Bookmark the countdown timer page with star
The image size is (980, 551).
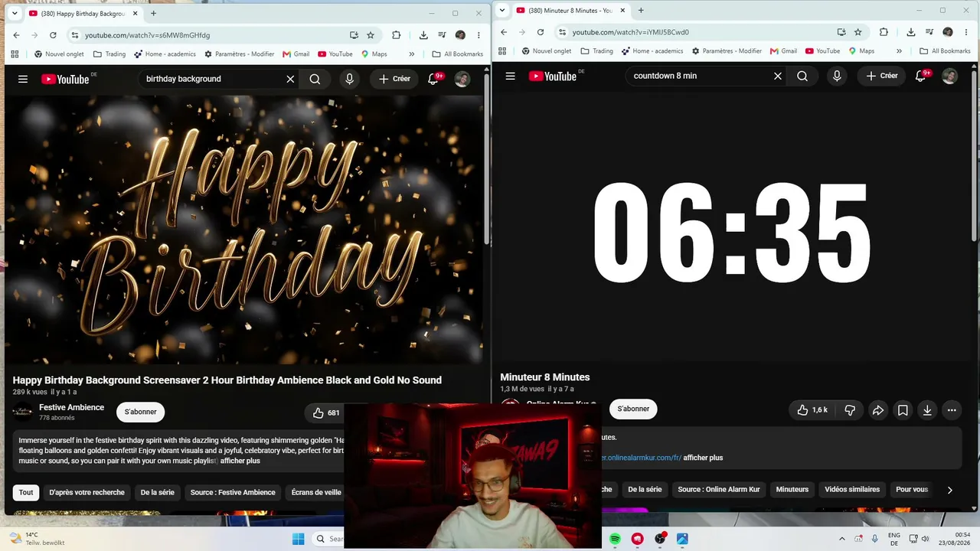tap(858, 32)
